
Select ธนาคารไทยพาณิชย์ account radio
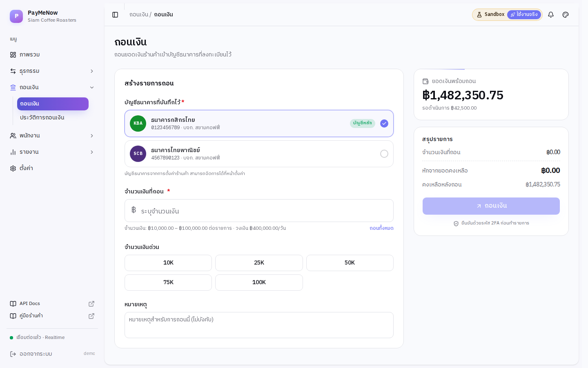(384, 154)
